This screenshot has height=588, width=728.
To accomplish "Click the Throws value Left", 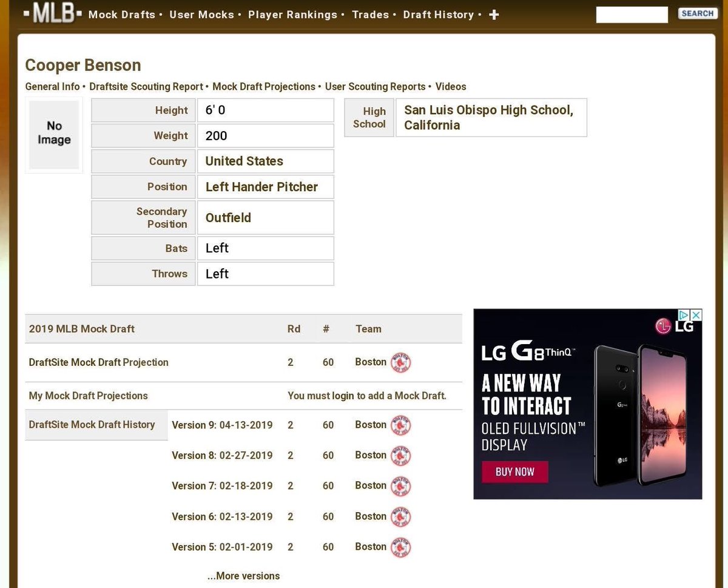I will click(217, 274).
